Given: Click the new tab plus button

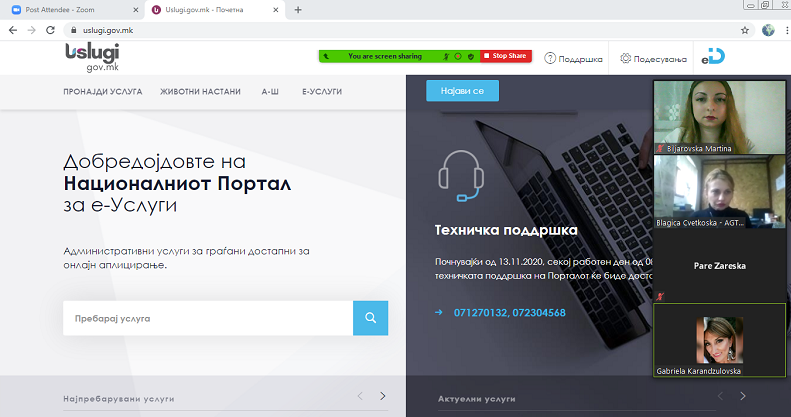Looking at the screenshot, I should 298,9.
